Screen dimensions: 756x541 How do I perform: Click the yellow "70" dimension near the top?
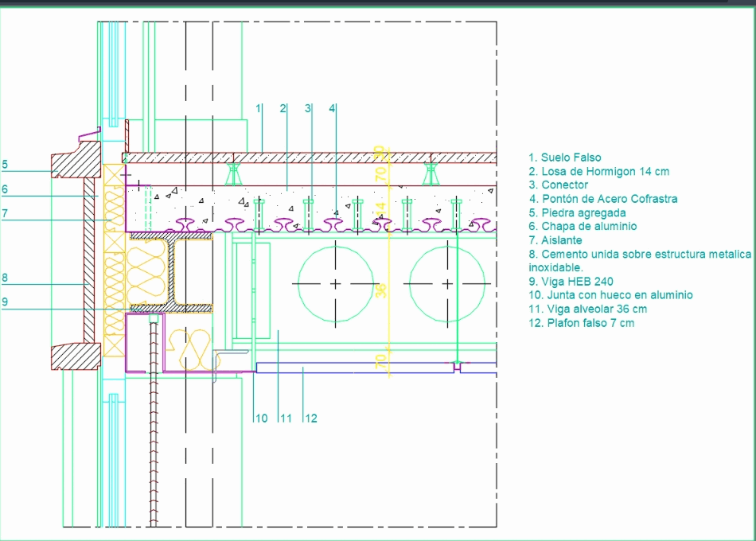[x=378, y=173]
